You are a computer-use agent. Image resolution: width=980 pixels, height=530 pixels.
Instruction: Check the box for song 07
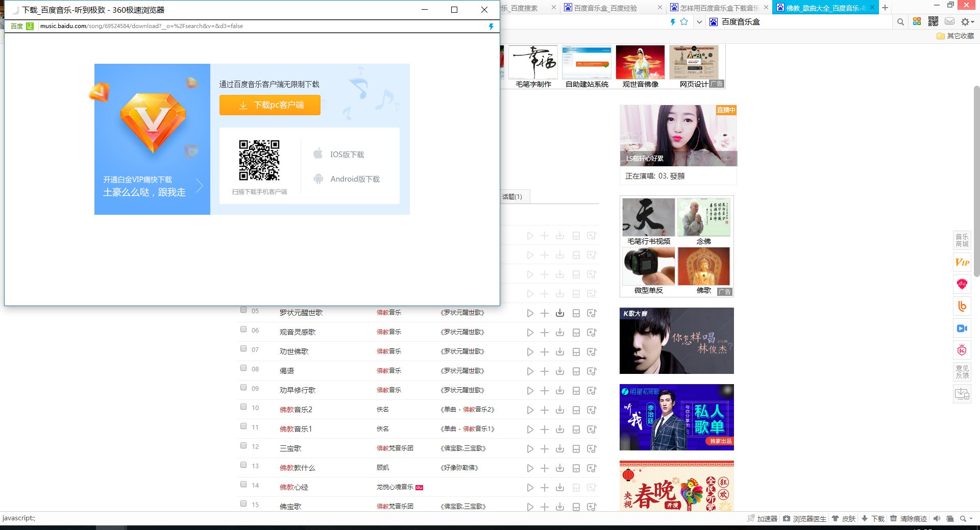[243, 349]
